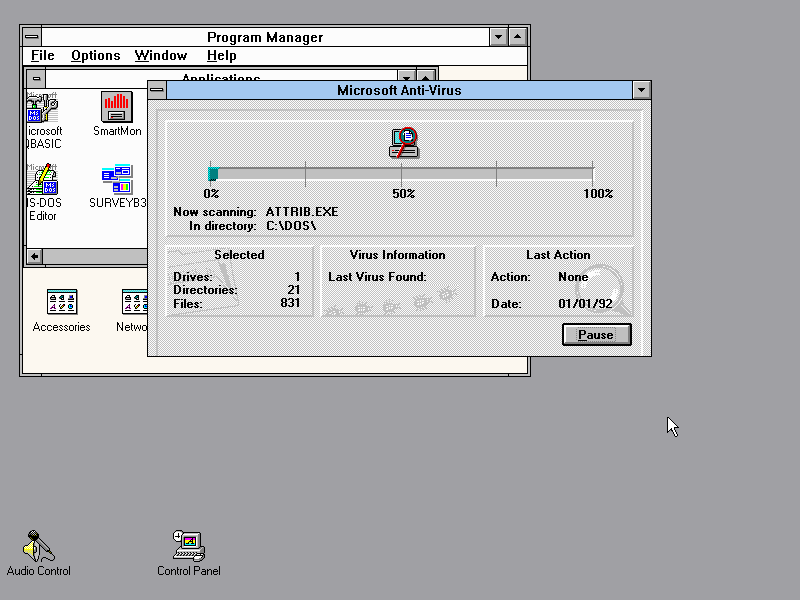Select the SURVEYB3 icon
Screen dimensions: 800x600
(x=117, y=180)
